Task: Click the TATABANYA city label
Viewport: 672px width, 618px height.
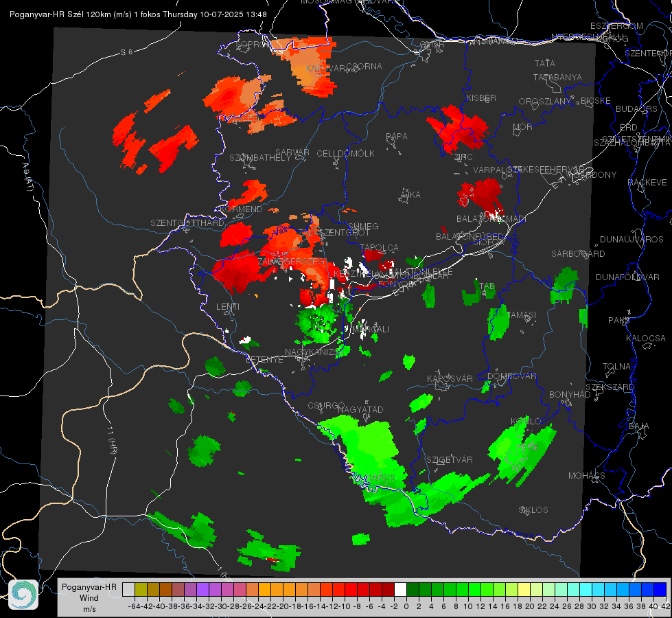Action: click(557, 78)
